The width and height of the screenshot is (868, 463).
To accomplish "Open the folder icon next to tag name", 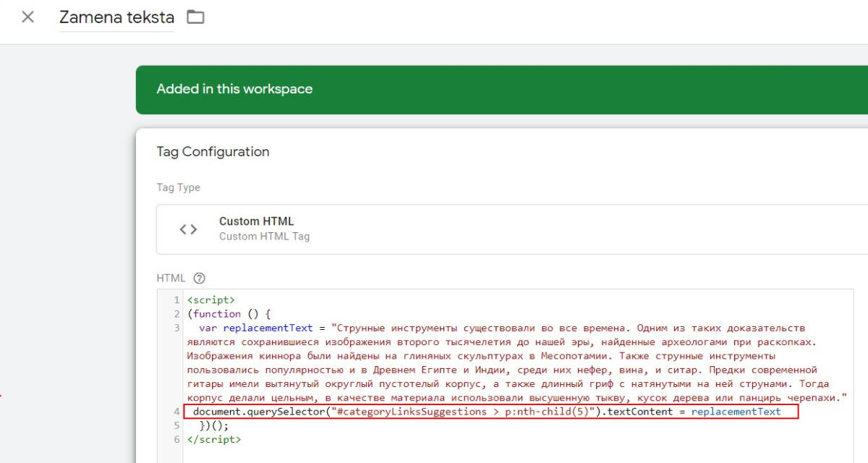I will [195, 17].
